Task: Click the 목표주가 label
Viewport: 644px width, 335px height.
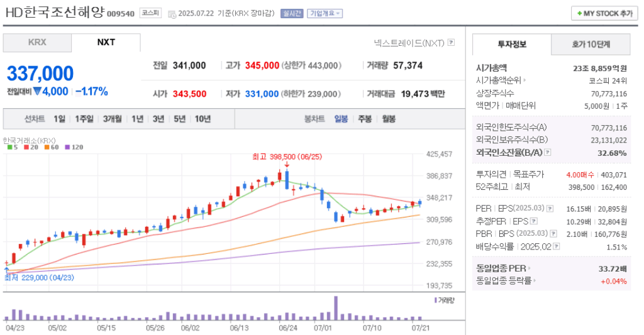Action: (528, 175)
